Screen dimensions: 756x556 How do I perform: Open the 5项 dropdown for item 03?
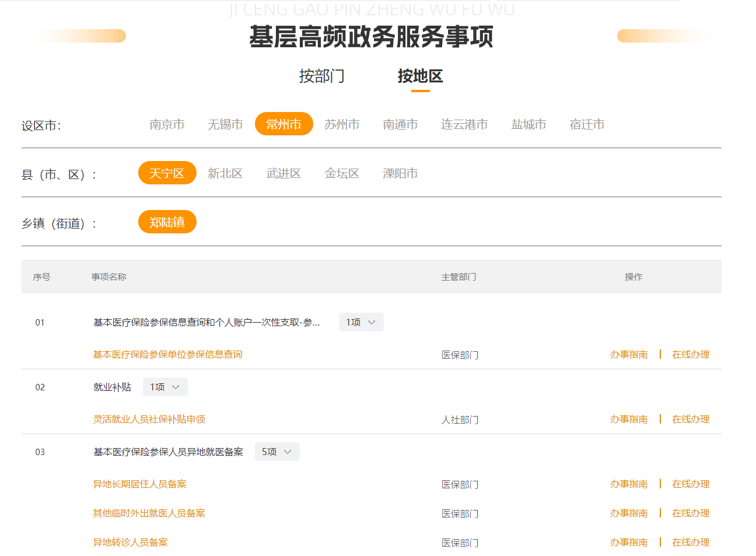[276, 452]
